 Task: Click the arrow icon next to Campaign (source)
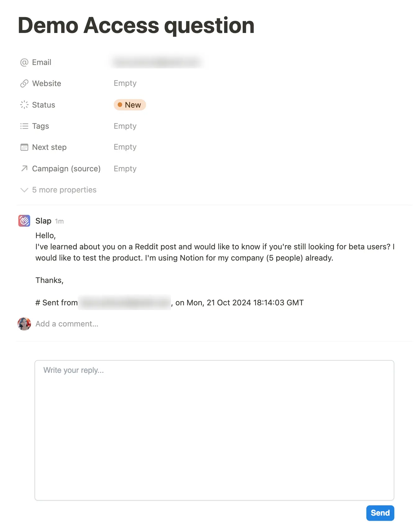coord(24,169)
